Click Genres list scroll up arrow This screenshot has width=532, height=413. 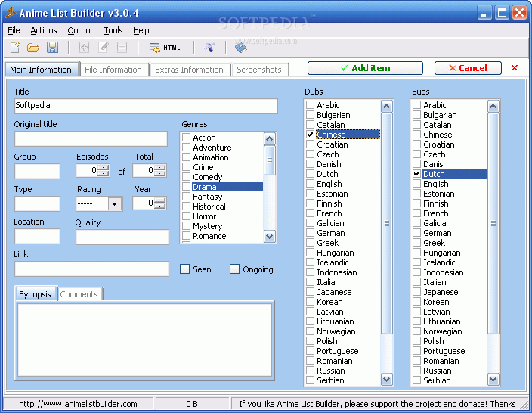[269, 138]
